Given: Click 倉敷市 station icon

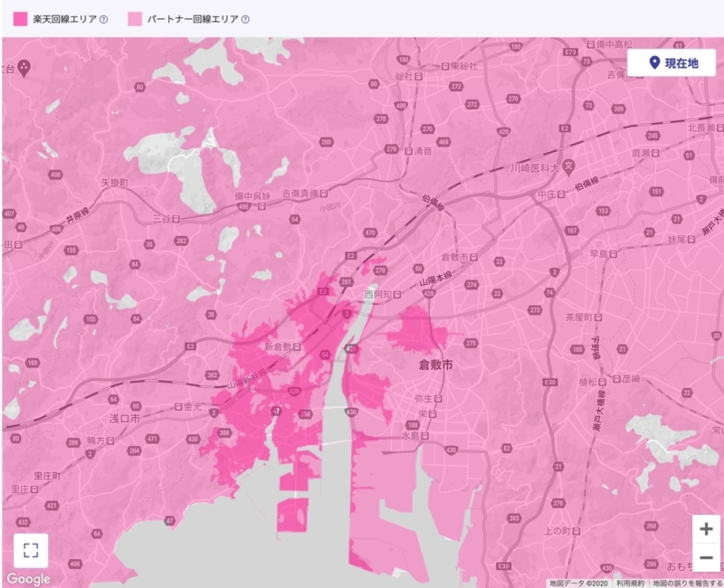Looking at the screenshot, I should pyautogui.click(x=472, y=257).
